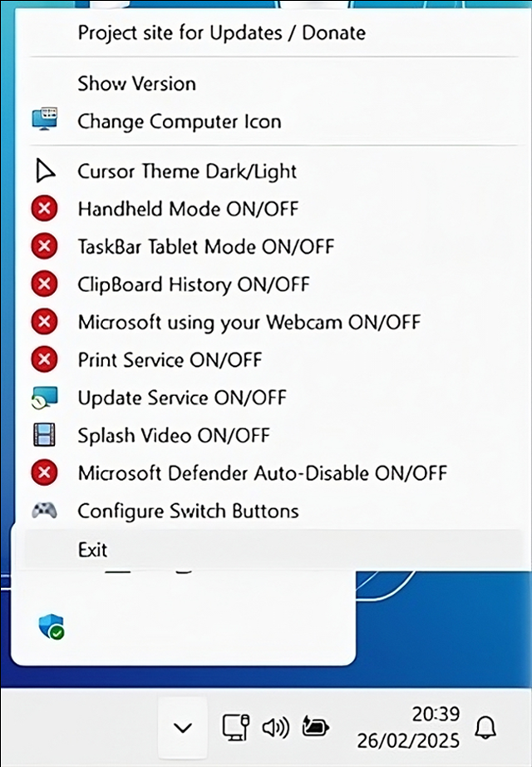The height and width of the screenshot is (767, 532).
Task: Choose Exit from the context menu
Action: click(92, 550)
